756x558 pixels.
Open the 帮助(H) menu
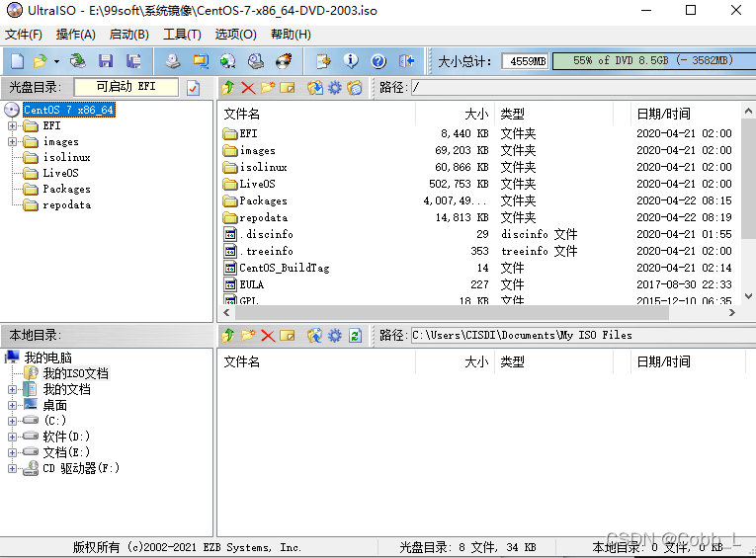click(x=291, y=35)
